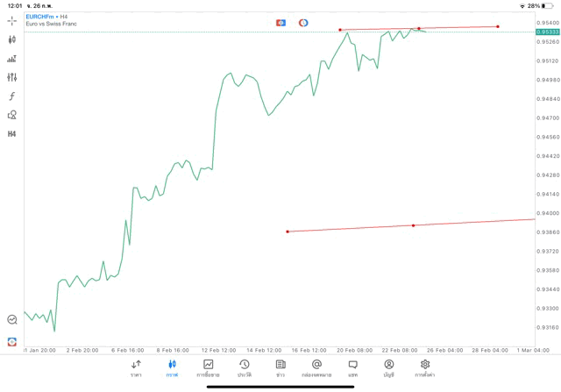The height and width of the screenshot is (392, 561).
Task: Open the indicators function list
Action: [12, 96]
